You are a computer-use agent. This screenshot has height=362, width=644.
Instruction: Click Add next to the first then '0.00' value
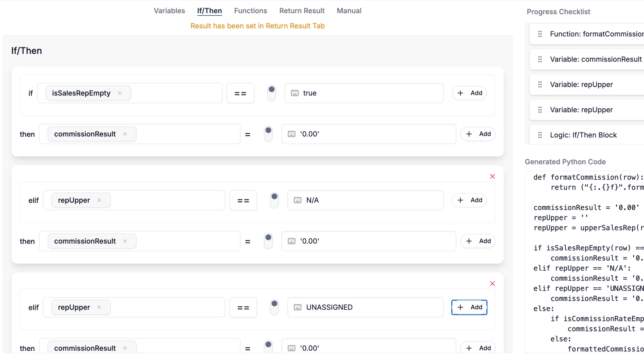coord(478,134)
